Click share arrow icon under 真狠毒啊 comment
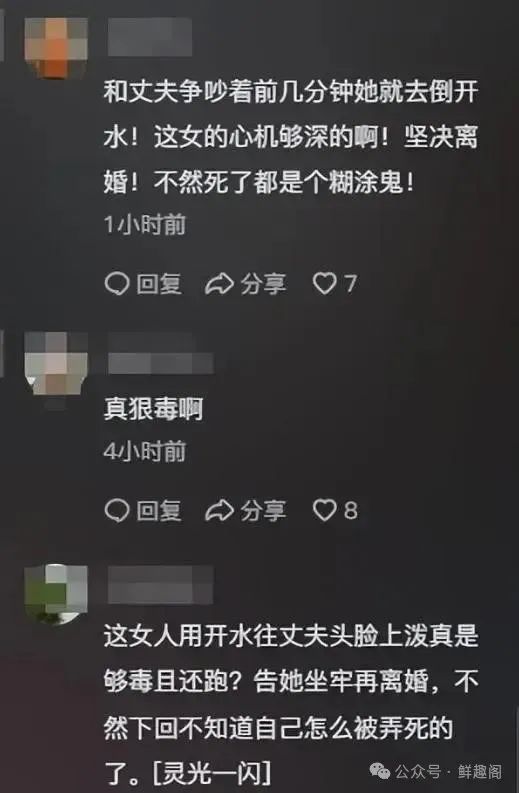Screen dimensions: 519x793 click(x=219, y=510)
